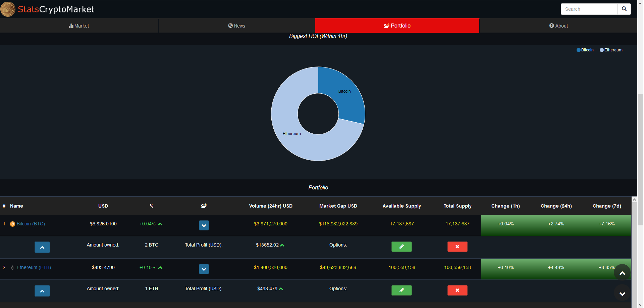Expand Ethereum row portfolio dropdown chevron
Viewport: 644px width, 308px height.
204,269
